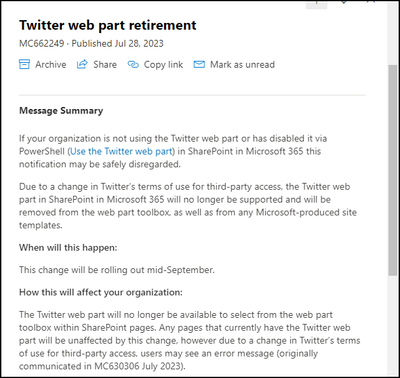
Task: Click the highlighted partial button at panel top
Action: pos(317,4)
